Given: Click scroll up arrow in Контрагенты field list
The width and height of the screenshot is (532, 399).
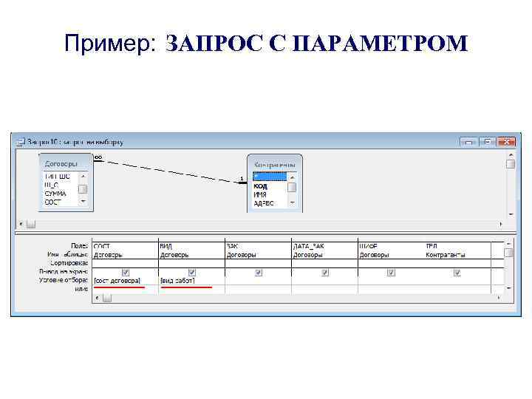Looking at the screenshot, I should [x=292, y=177].
